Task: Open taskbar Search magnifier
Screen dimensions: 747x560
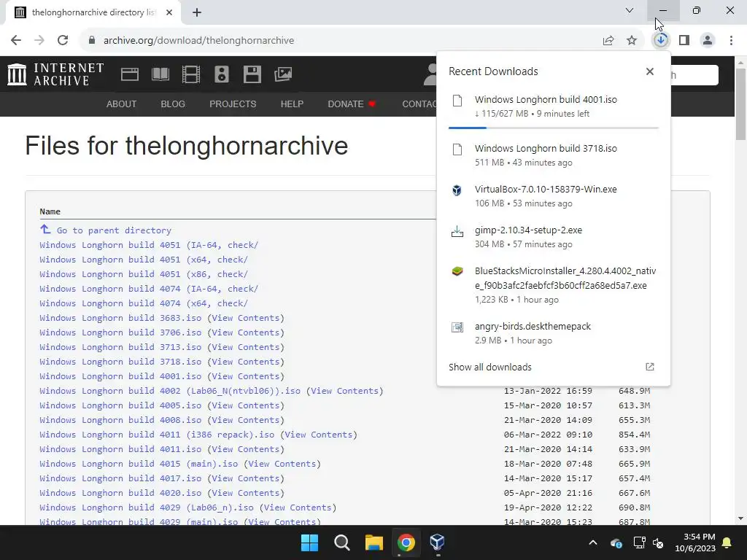Action: 341,542
